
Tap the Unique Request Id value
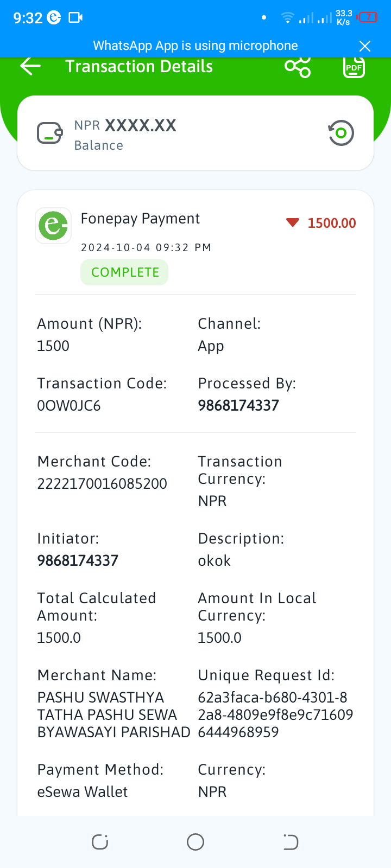(x=275, y=715)
